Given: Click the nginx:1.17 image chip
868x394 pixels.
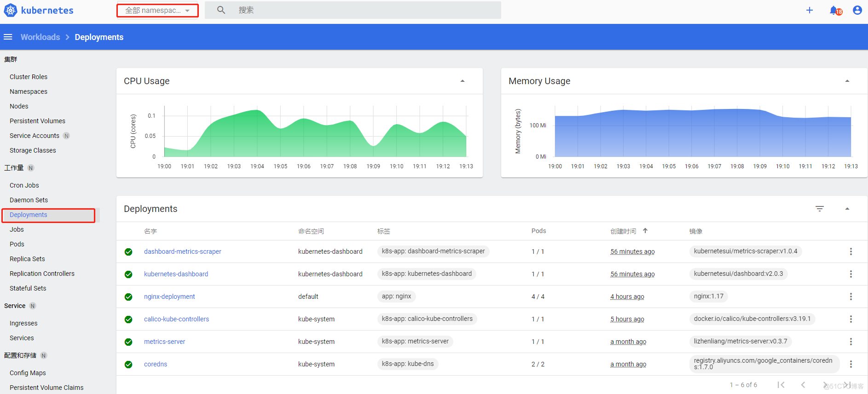Looking at the screenshot, I should pyautogui.click(x=709, y=296).
